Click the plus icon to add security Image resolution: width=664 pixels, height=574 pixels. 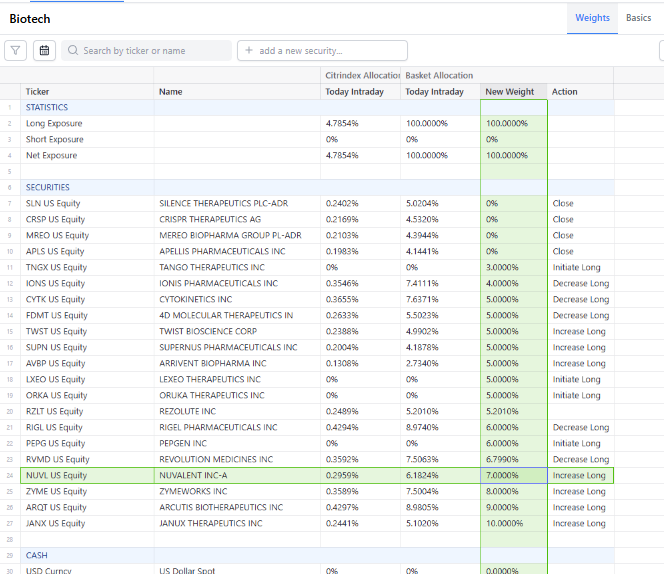[x=249, y=50]
